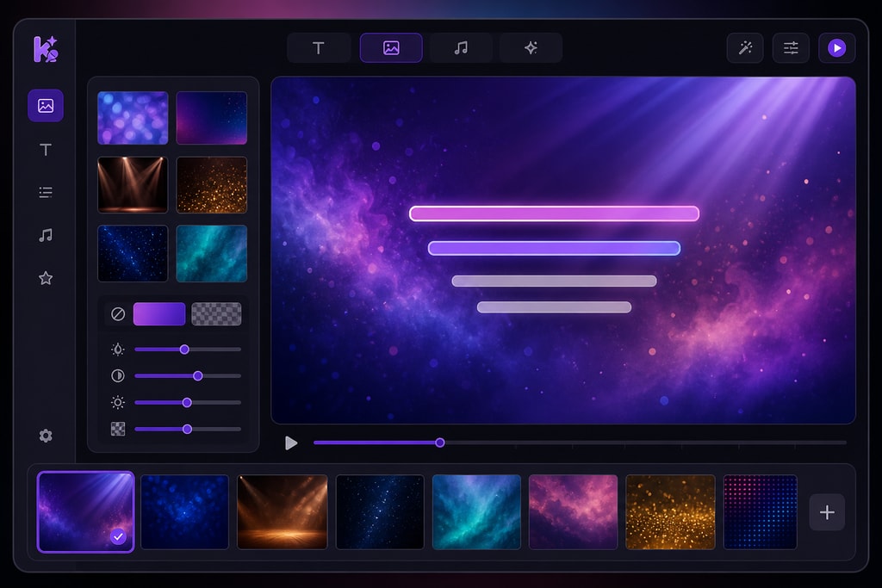Open the text sidebar panel
882x588 pixels.
point(46,150)
